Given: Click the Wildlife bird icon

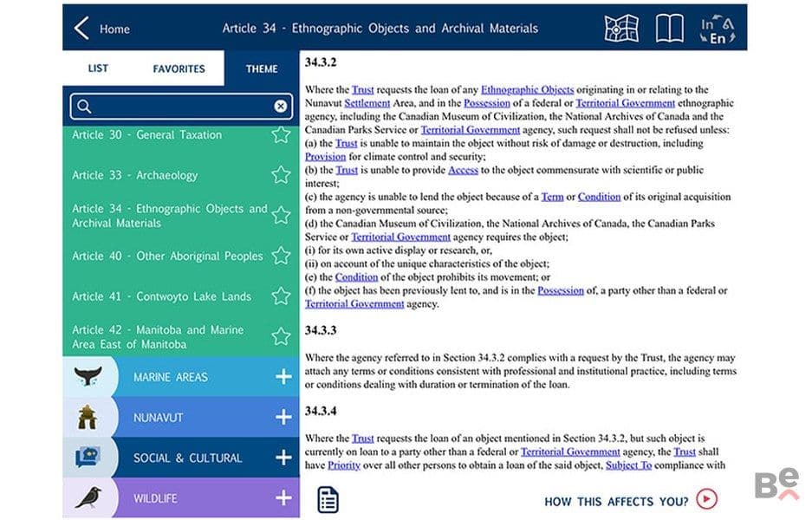Looking at the screenshot, I should 88,497.
